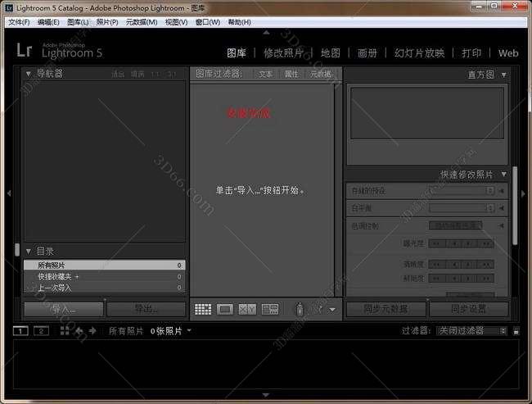
Task: Increase 清晰度 by a large step
Action: [x=486, y=265]
